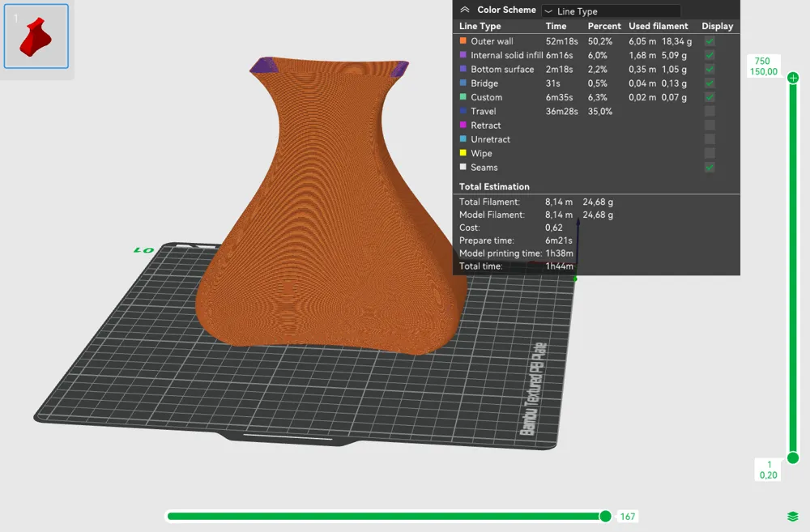
Task: Click the bottom layer label 1 0,20
Action: point(768,470)
